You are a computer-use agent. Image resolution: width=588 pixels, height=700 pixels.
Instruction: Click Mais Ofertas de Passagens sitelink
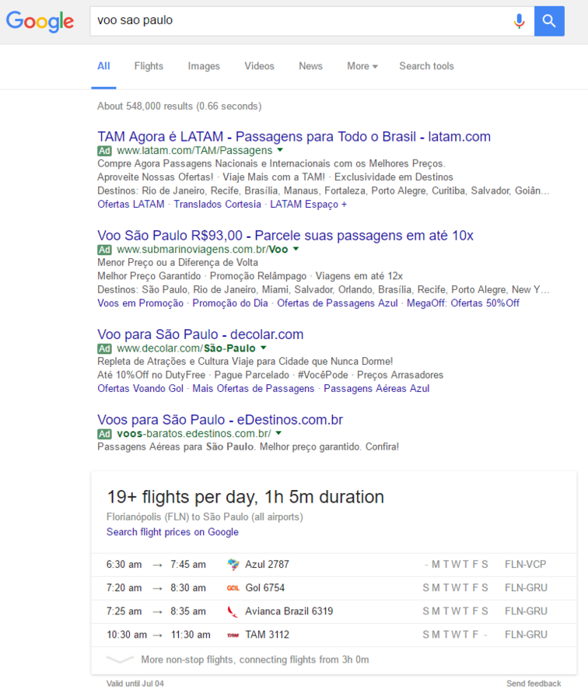pos(253,389)
